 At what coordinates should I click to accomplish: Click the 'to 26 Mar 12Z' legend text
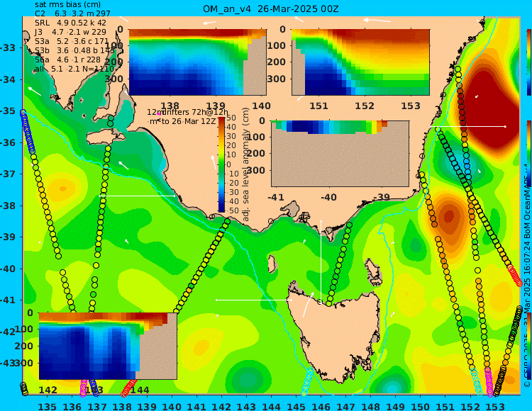pyautogui.click(x=189, y=121)
